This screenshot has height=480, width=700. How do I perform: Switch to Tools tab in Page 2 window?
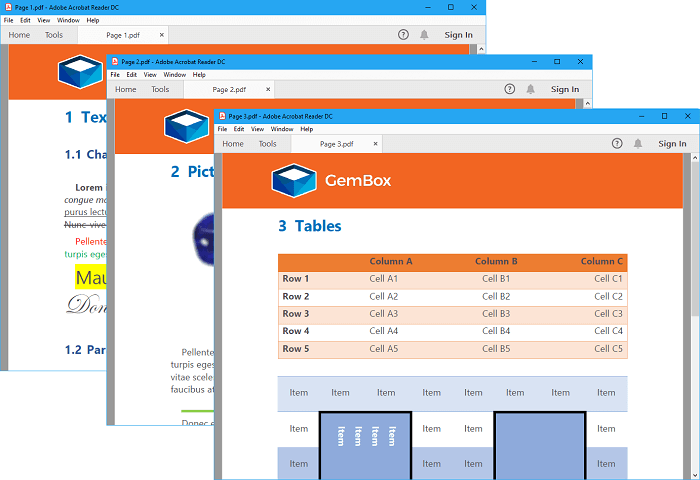[160, 89]
